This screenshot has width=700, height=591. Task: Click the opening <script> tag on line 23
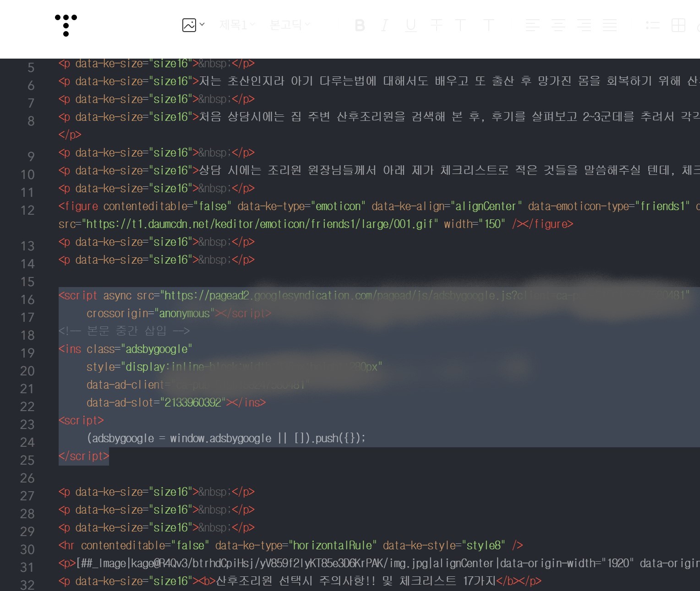pos(81,421)
